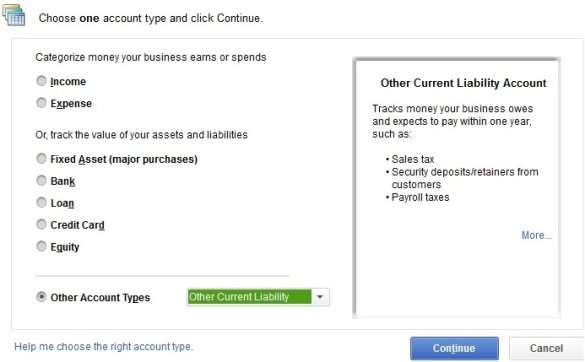Image resolution: width=585 pixels, height=362 pixels.
Task: Select the Income radio button
Action: pos(41,81)
